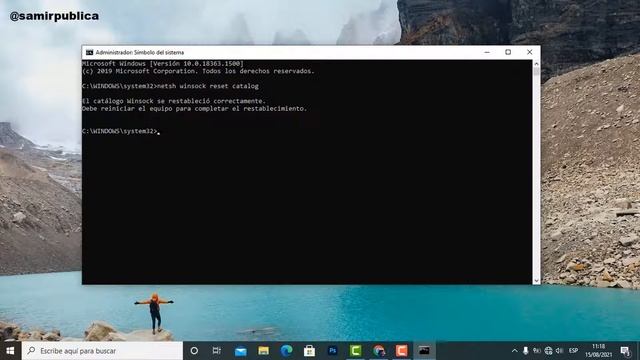Close the Símbolo del sistema window
640x360 pixels.
tap(529, 52)
